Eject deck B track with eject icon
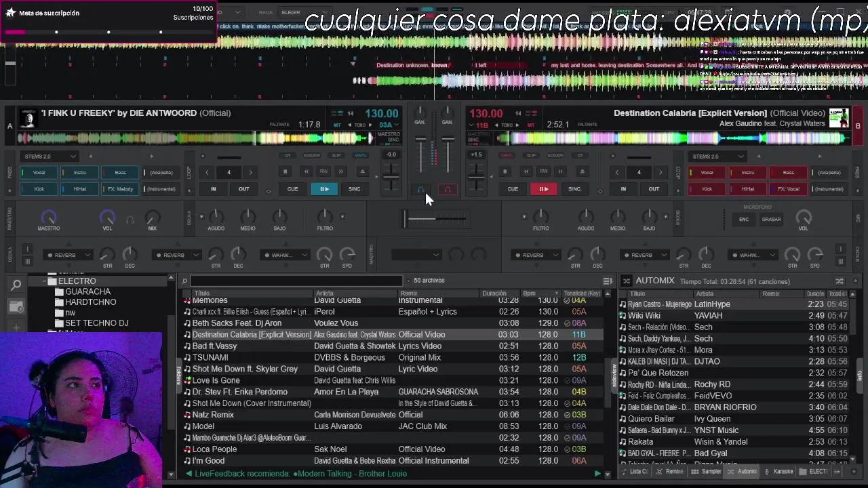868x488 pixels. [x=582, y=172]
